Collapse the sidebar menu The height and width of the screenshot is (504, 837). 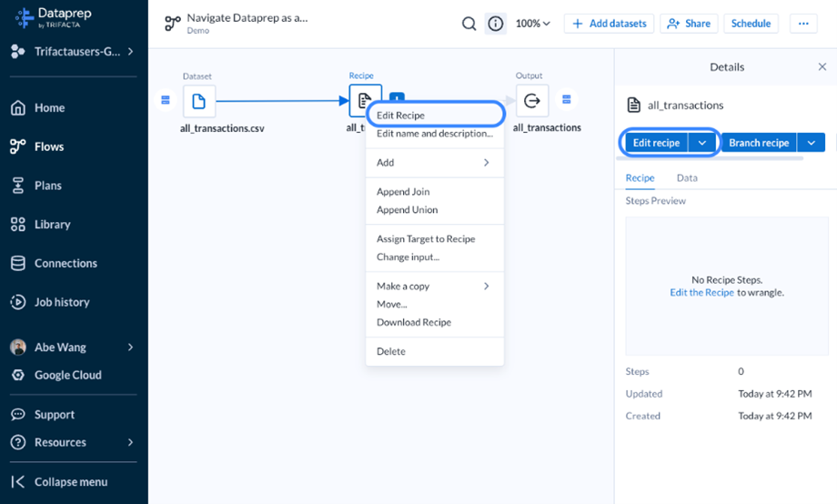point(59,481)
